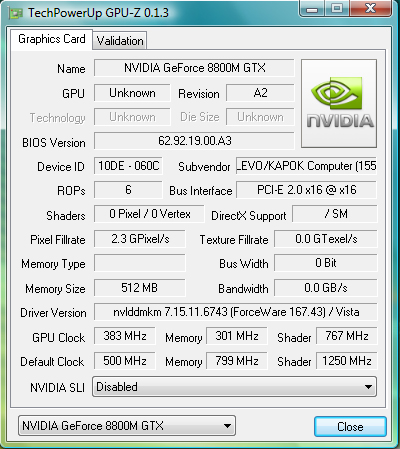Select the BIOS Version field

point(194,141)
